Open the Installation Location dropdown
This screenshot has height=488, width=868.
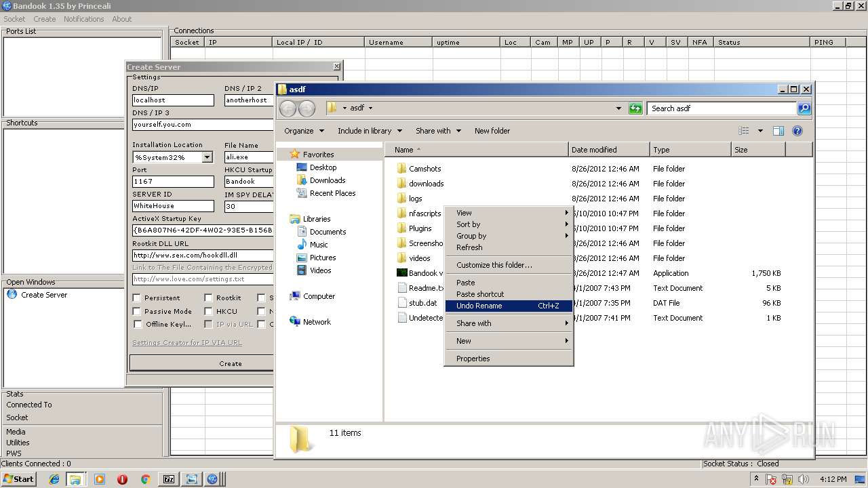[x=207, y=157]
